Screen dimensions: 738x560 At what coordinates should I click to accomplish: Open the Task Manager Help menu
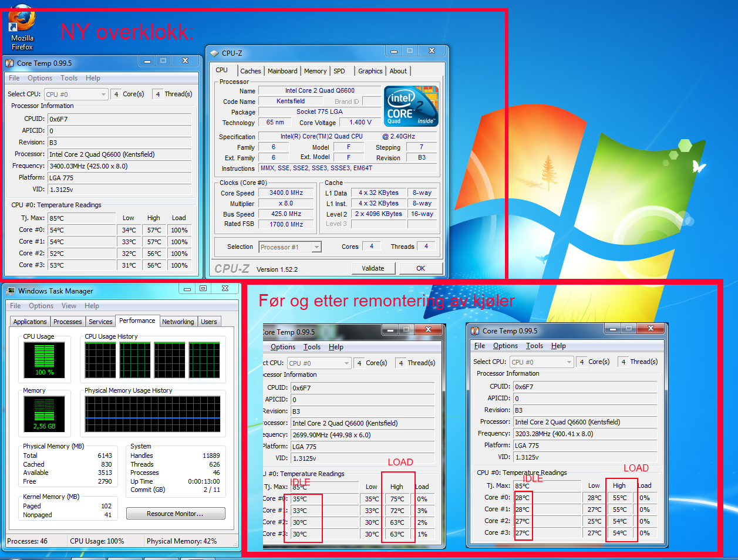tap(92, 306)
